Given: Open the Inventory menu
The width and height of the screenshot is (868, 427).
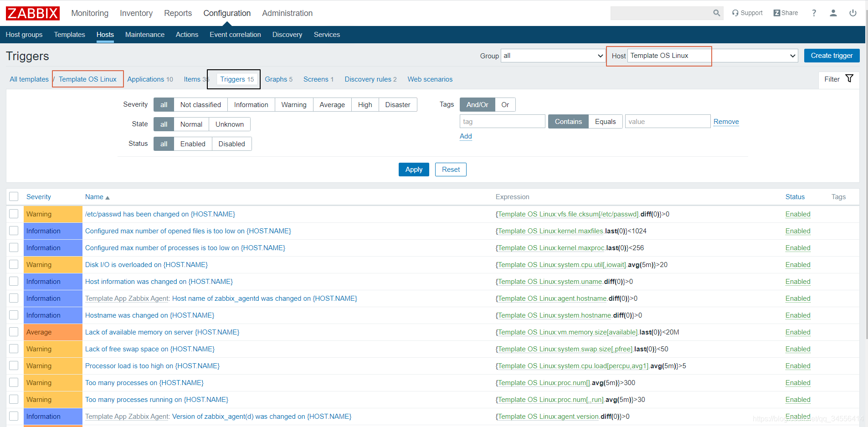Looking at the screenshot, I should point(136,13).
